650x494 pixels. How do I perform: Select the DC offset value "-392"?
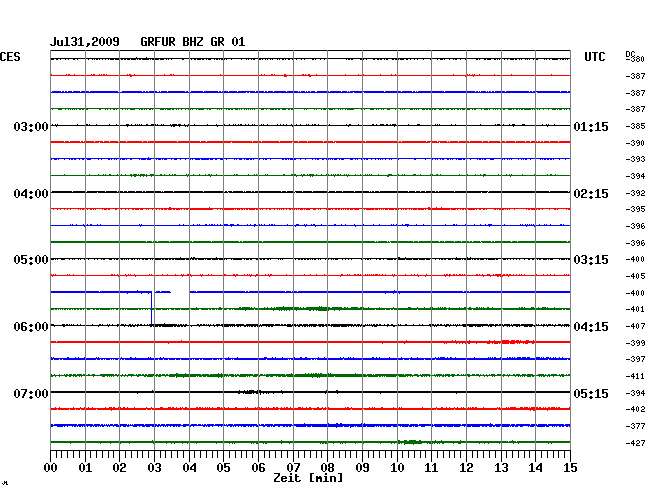[x=635, y=193]
